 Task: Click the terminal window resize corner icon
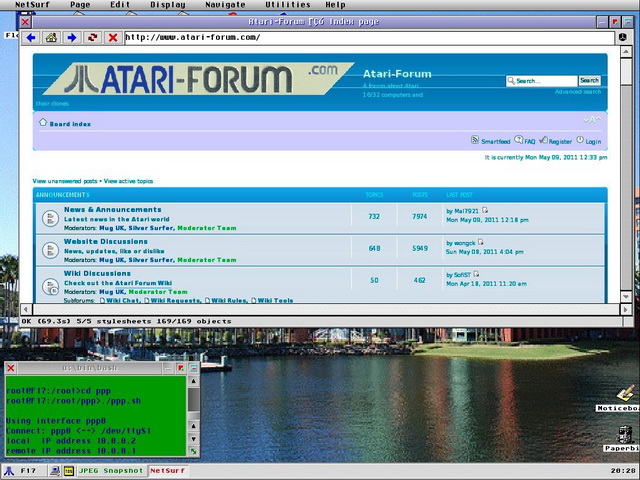point(193,451)
